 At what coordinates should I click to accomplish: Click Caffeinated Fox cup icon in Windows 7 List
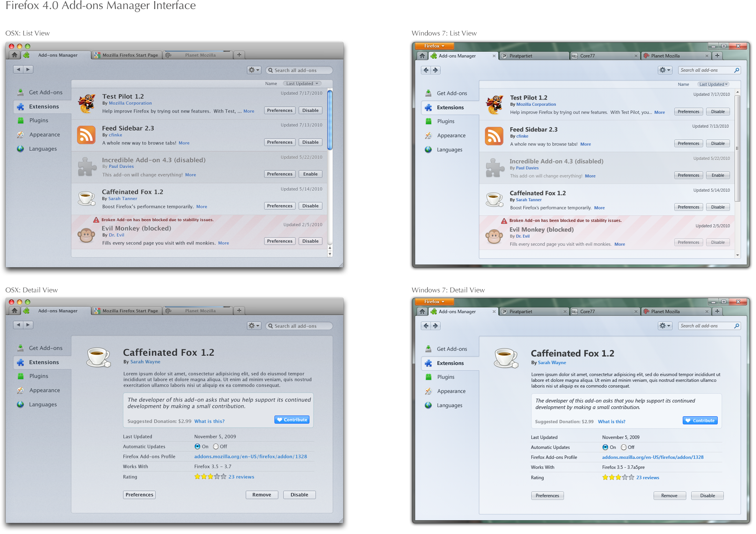(x=495, y=200)
